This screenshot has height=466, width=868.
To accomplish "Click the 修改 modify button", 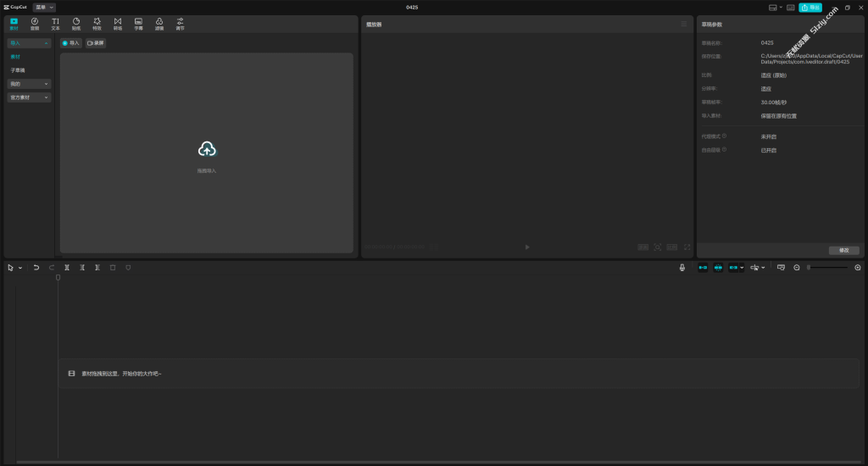I will point(843,251).
